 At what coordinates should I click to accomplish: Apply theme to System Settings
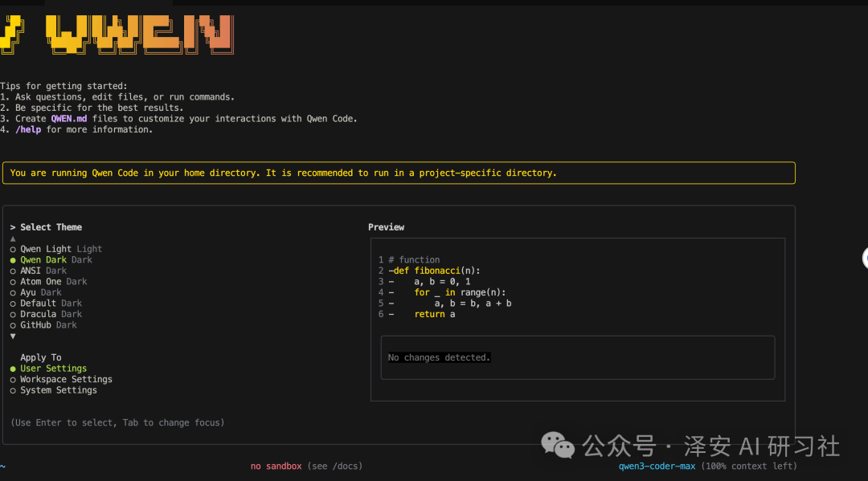[x=54, y=390]
